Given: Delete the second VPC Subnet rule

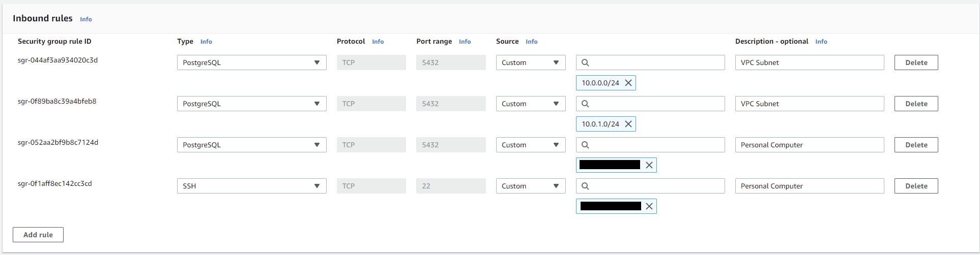Looking at the screenshot, I should pyautogui.click(x=916, y=104).
